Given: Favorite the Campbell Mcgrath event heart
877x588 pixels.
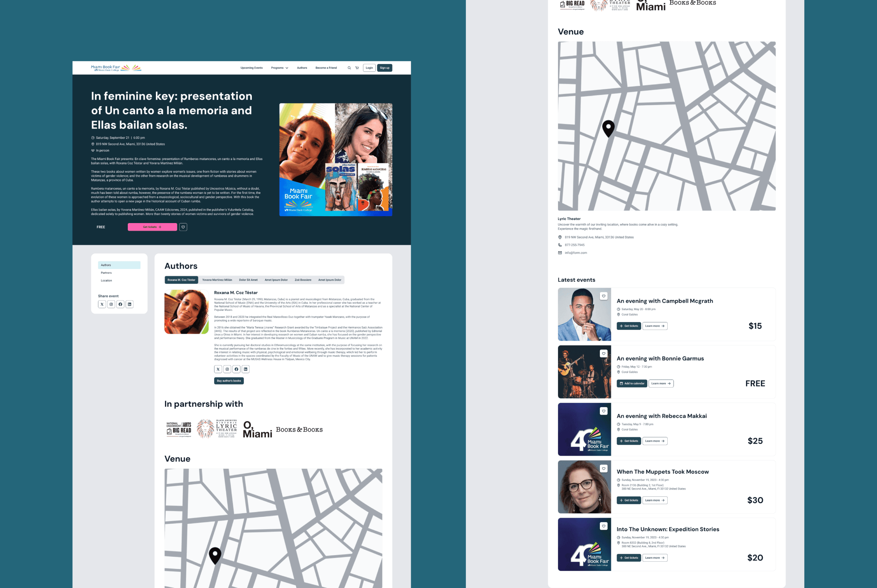Looking at the screenshot, I should 604,296.
